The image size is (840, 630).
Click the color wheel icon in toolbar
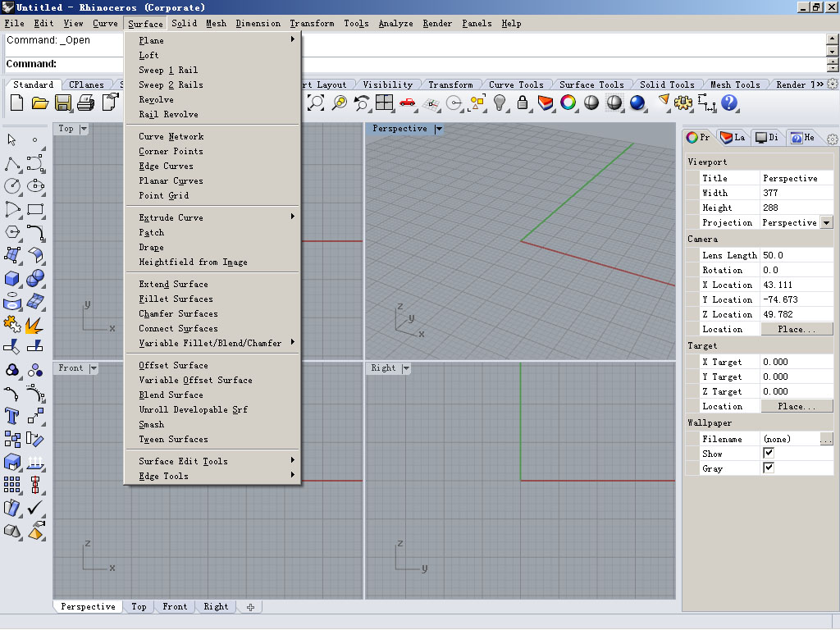click(568, 103)
